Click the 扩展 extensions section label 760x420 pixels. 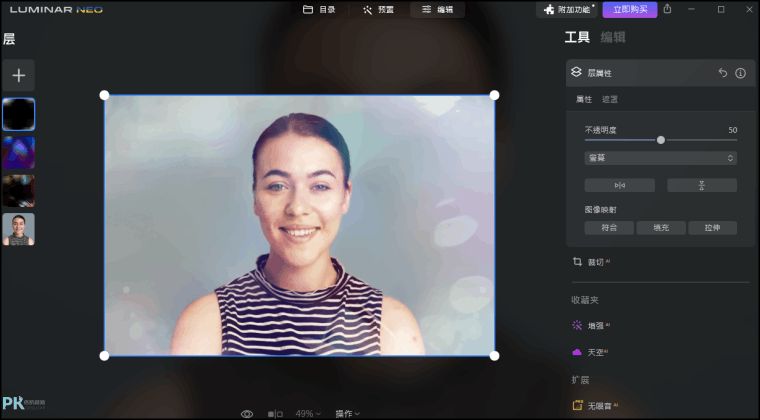(580, 380)
